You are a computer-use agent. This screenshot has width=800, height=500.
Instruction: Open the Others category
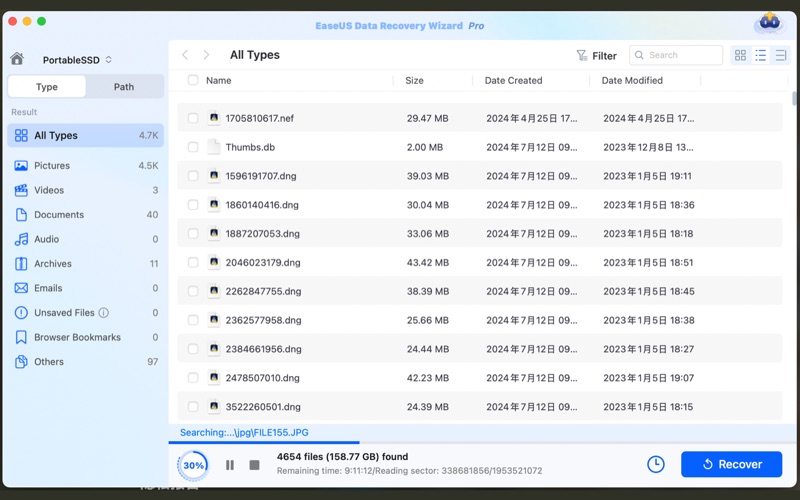tap(86, 361)
